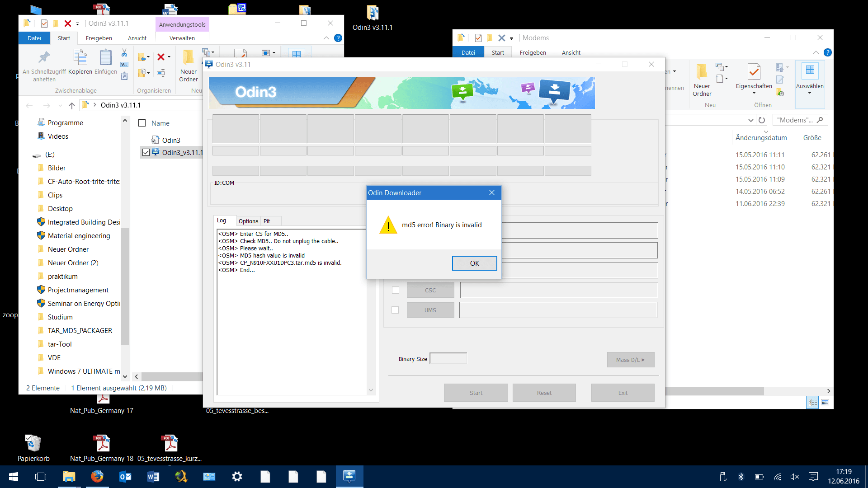868x488 pixels.
Task: Open the move-to dropdown arrow in Organisieren
Action: 148,57
